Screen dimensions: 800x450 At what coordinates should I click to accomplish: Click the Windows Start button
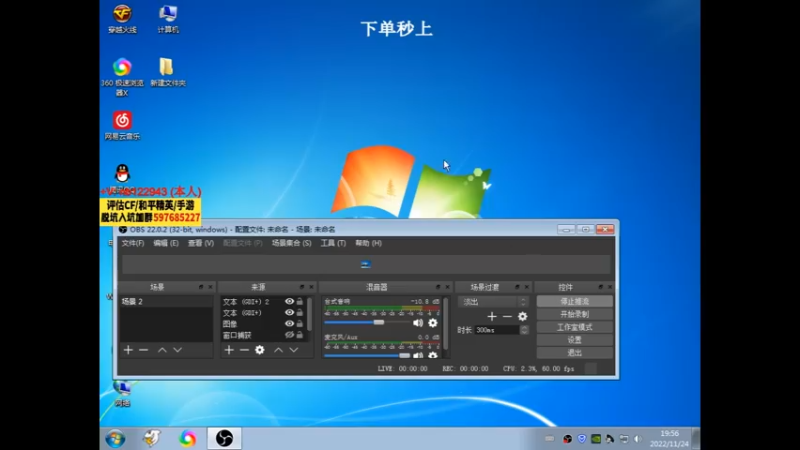coord(115,439)
